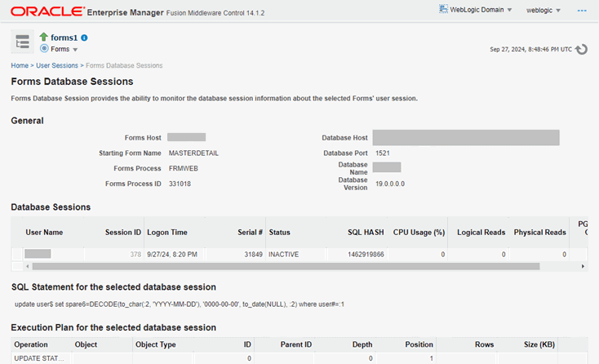Sort by Physical Reads column
This screenshot has height=364, width=599.
pos(539,233)
